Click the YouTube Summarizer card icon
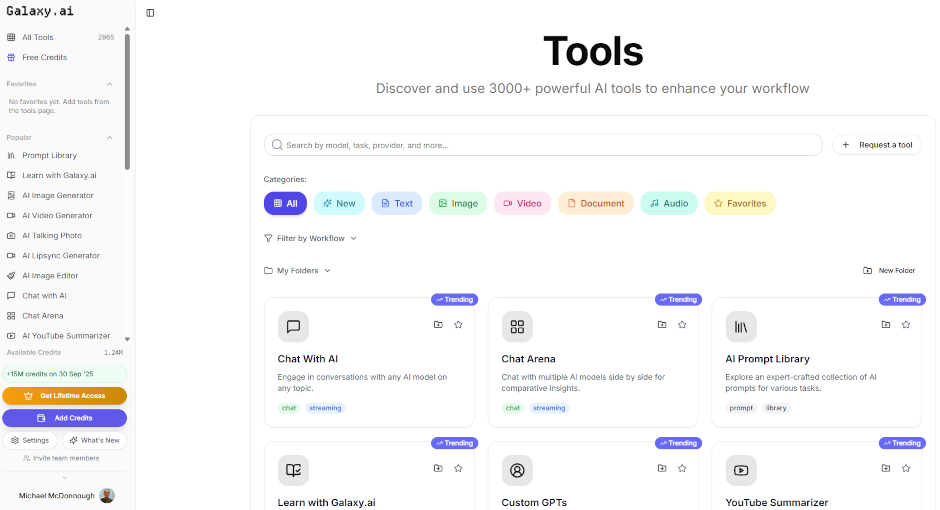 pyautogui.click(x=741, y=470)
